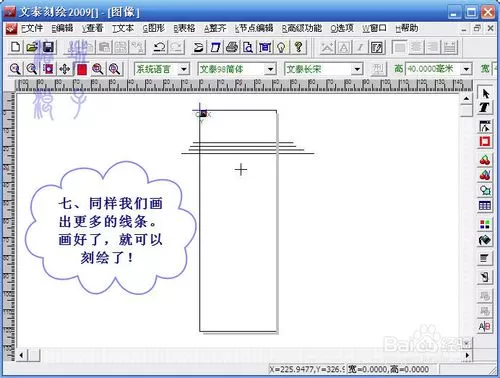Click the text alignment lines tool icon
The image size is (500, 378).
coord(485,258)
